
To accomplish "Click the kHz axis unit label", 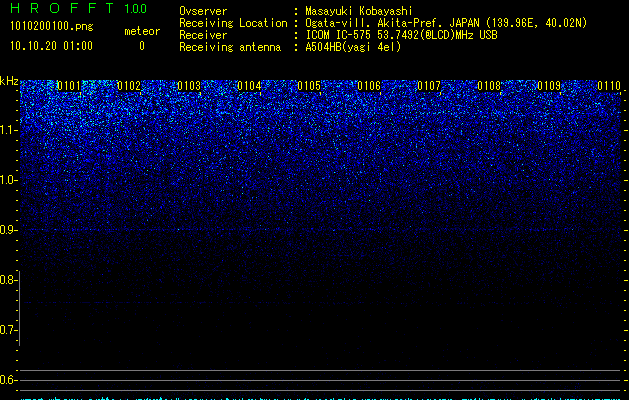I will (x=9, y=81).
